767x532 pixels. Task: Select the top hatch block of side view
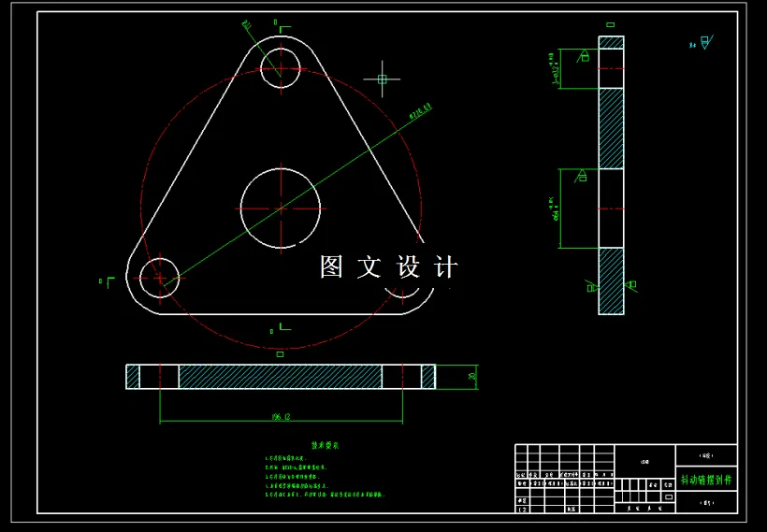[x=611, y=42]
